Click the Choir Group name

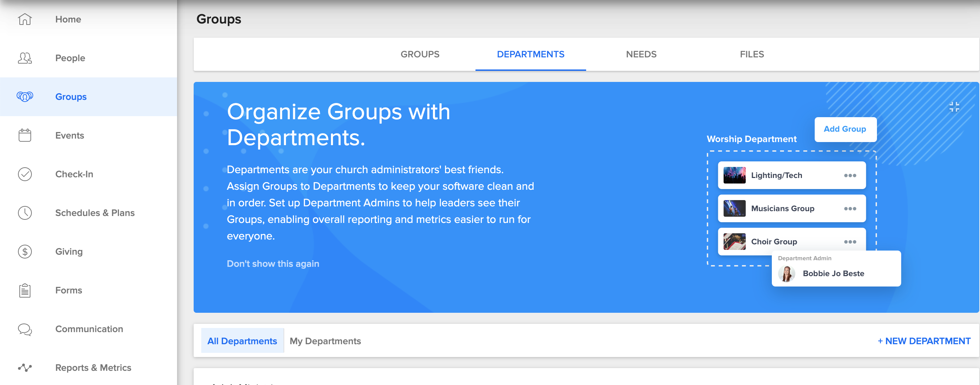[774, 242]
